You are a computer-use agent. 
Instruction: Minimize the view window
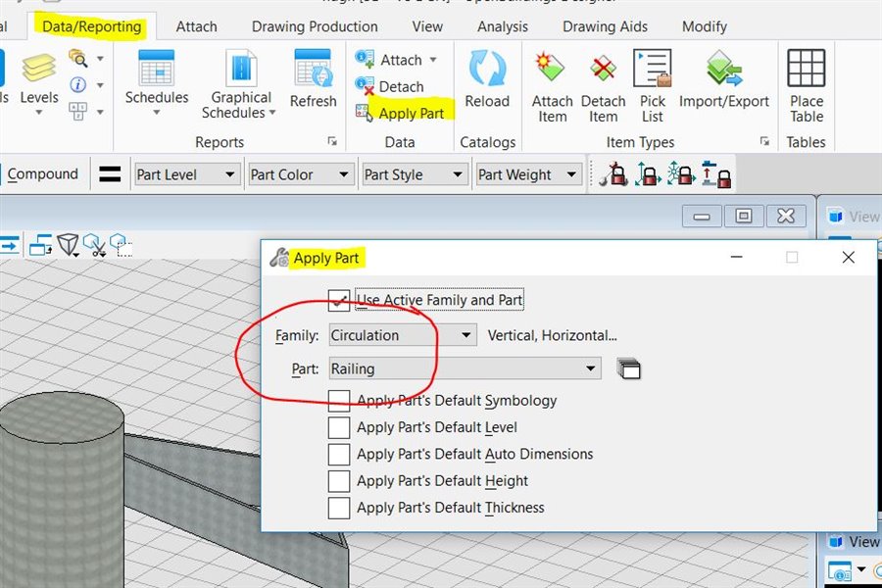coord(702,216)
